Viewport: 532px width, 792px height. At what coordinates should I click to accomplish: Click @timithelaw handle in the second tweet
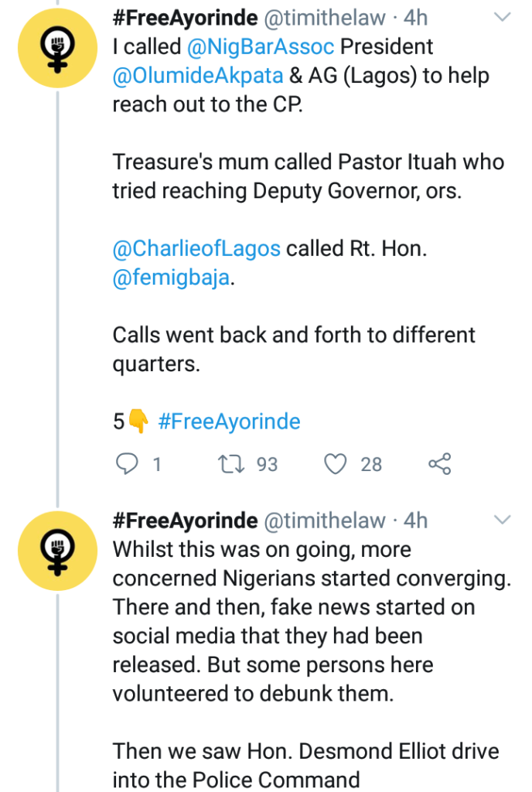tap(325, 521)
